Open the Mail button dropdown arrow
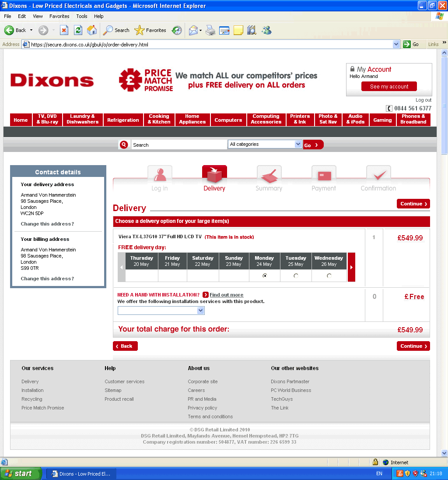The height and width of the screenshot is (480, 448). click(x=201, y=30)
